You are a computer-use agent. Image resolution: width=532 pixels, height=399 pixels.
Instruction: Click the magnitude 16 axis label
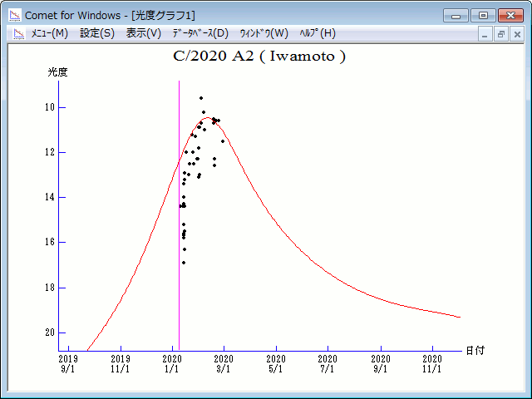point(50,242)
